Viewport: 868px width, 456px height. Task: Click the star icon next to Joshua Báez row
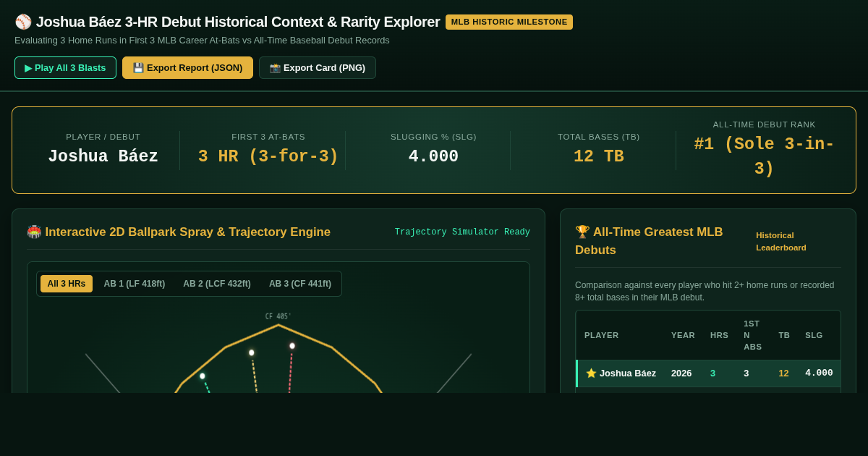pos(591,373)
